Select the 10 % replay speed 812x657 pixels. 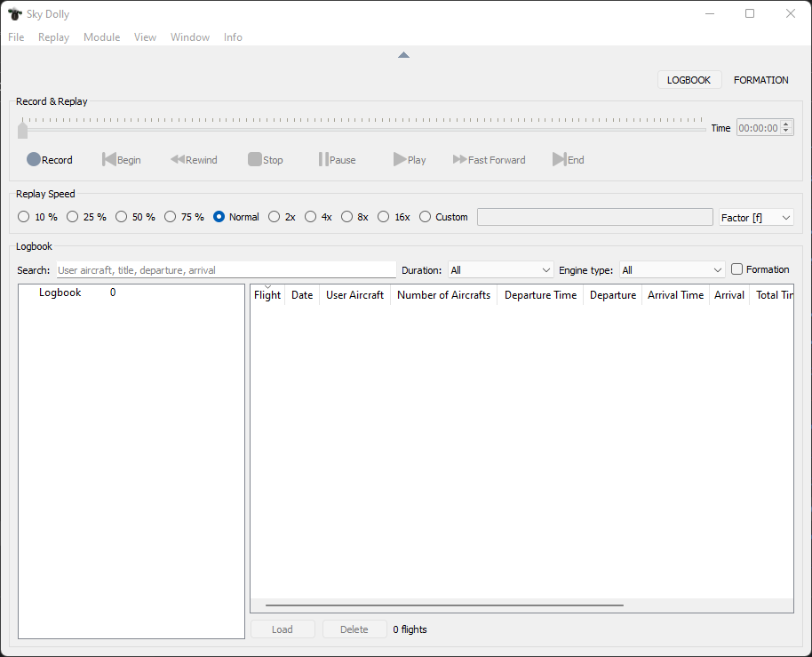[37, 217]
